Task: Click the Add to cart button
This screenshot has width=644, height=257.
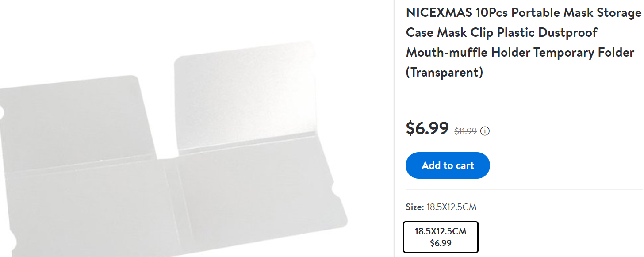Action: 448,165
